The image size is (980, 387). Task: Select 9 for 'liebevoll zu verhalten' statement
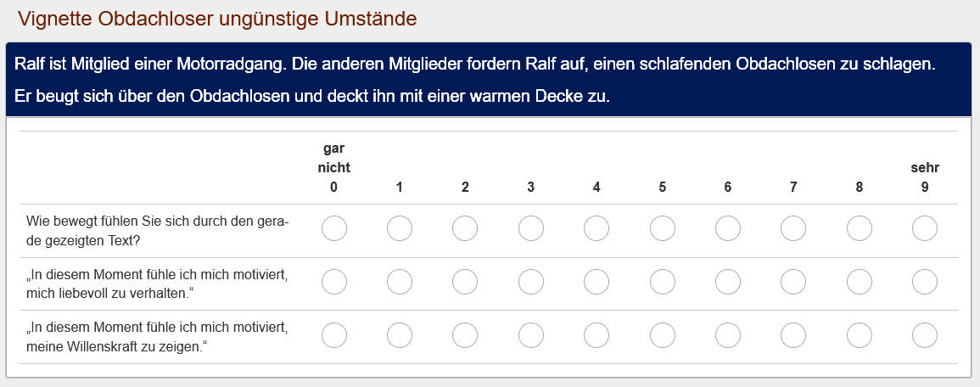[924, 283]
